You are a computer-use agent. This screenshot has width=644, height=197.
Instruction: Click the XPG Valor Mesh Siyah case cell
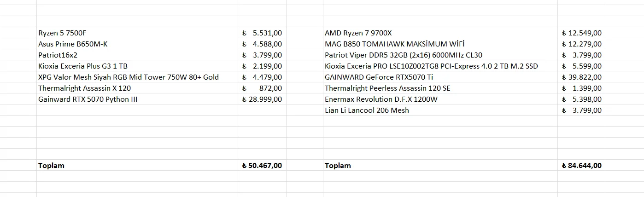click(x=137, y=77)
